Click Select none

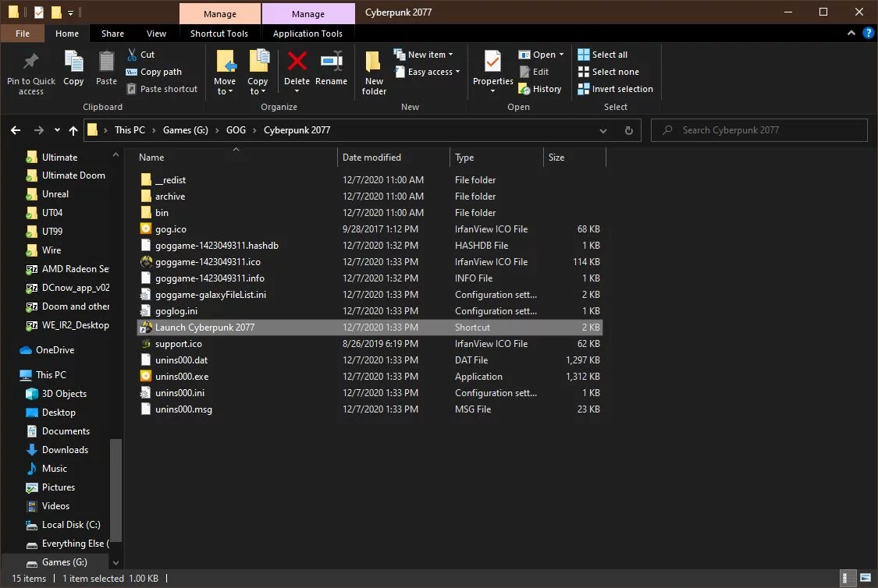click(x=608, y=72)
